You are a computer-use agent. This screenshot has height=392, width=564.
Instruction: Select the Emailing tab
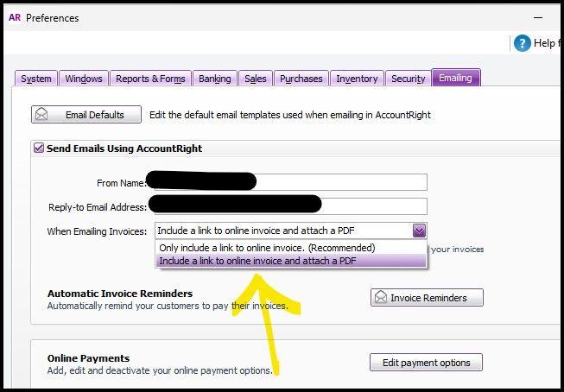(455, 79)
